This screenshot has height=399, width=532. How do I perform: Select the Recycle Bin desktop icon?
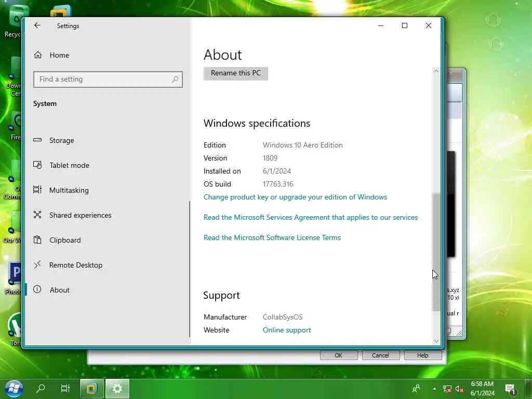13,21
